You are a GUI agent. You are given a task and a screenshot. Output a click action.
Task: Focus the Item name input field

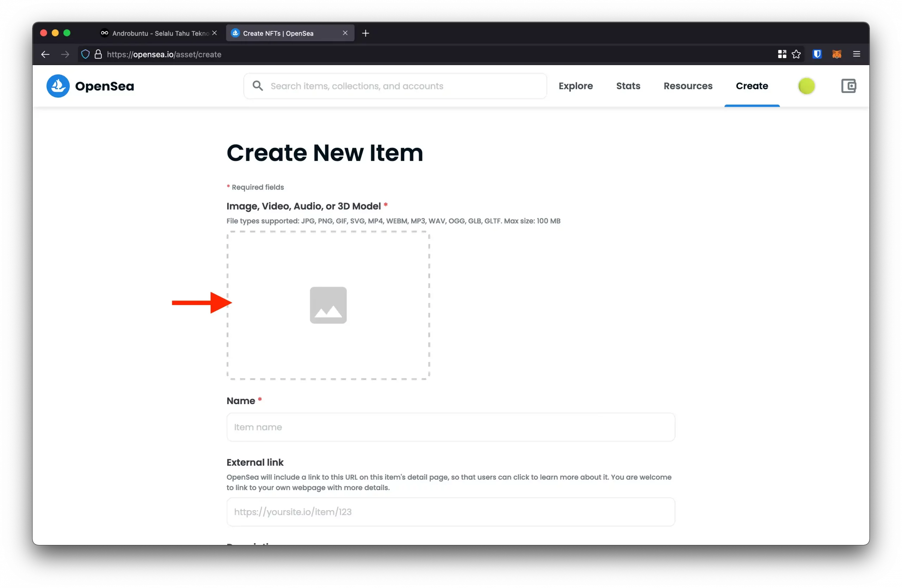[450, 427]
